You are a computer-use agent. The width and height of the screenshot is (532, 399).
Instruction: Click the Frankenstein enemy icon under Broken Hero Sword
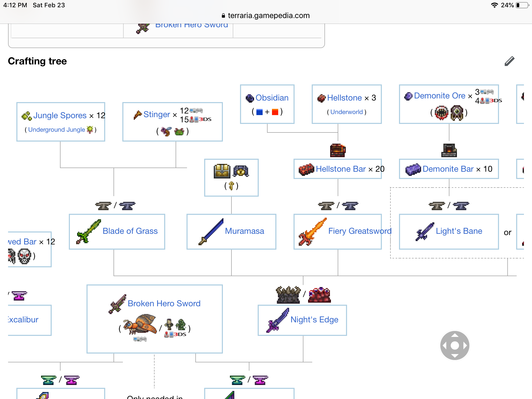click(169, 324)
